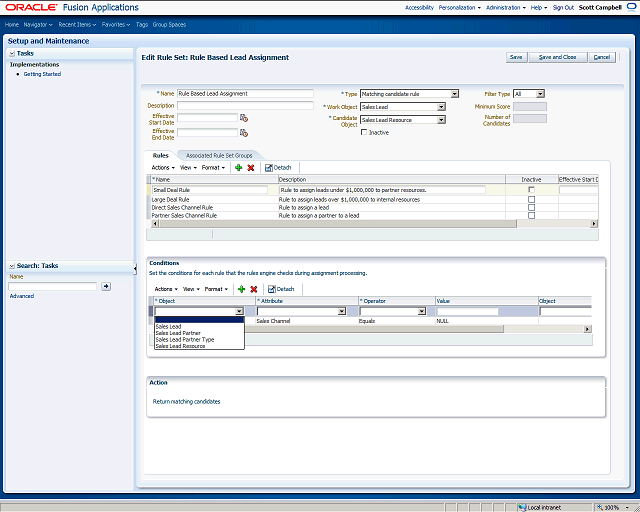Select Sales Lead Partner in Object list
Screen dimensions: 640x512
(x=199, y=333)
